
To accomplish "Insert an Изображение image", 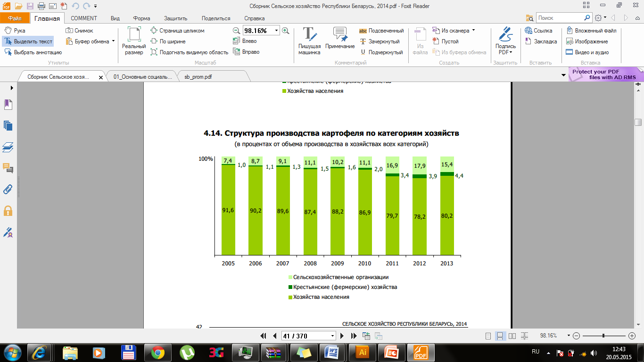I will (587, 41).
